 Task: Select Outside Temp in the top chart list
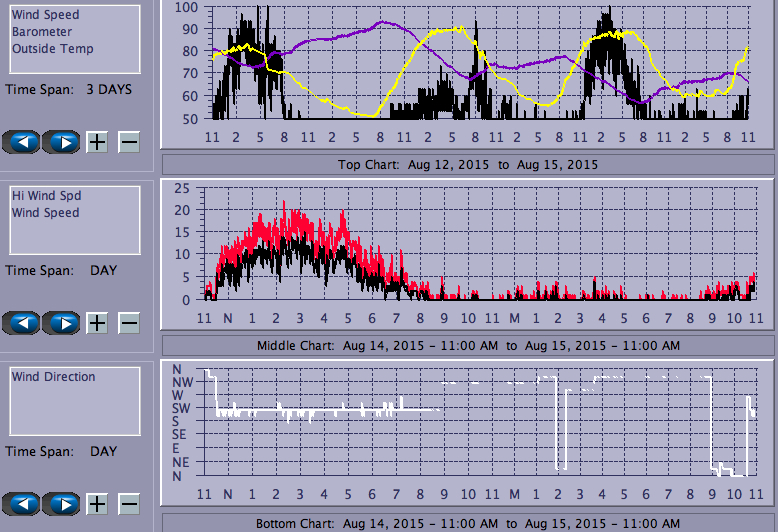tap(52, 48)
